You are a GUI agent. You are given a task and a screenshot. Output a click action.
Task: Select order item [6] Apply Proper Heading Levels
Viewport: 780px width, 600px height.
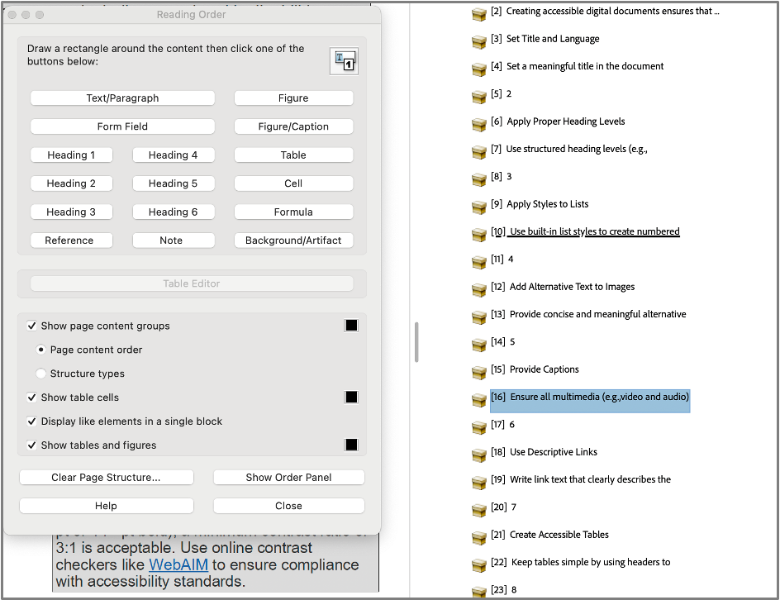pos(558,121)
